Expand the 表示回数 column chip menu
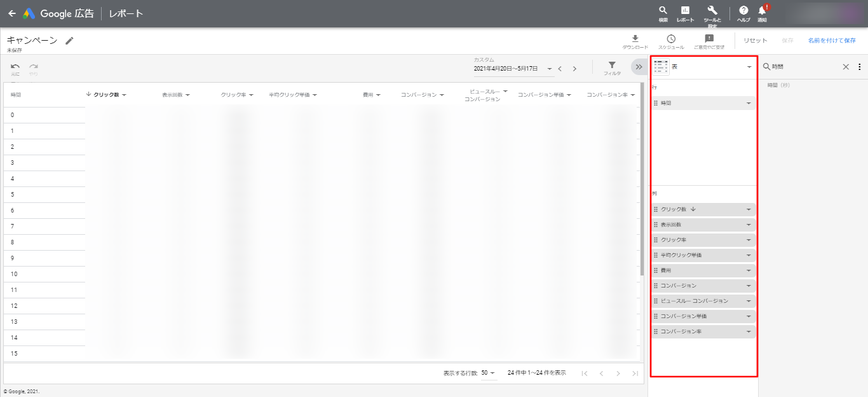This screenshot has width=868, height=397. [x=749, y=225]
